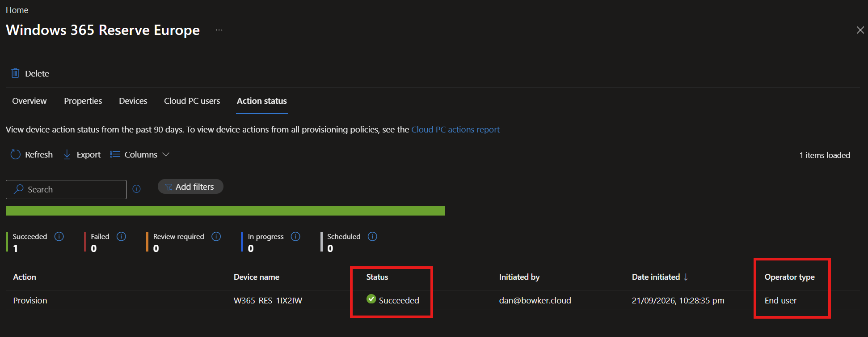Screen dimensions: 868x337
Task: Click the Succeeded status text in row
Action: click(399, 300)
